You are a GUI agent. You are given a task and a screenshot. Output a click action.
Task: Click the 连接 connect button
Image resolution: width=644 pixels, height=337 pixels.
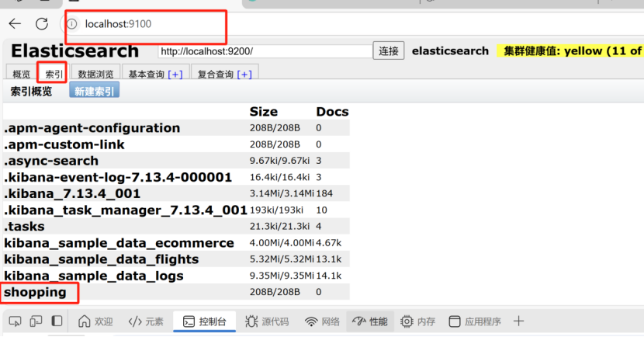[389, 51]
